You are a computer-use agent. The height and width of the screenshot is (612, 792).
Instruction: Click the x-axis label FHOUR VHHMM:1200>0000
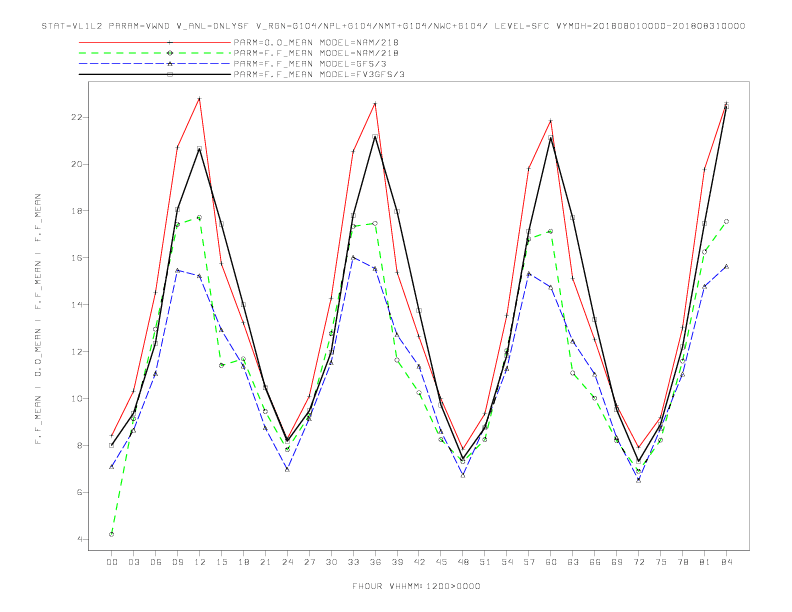(416, 586)
